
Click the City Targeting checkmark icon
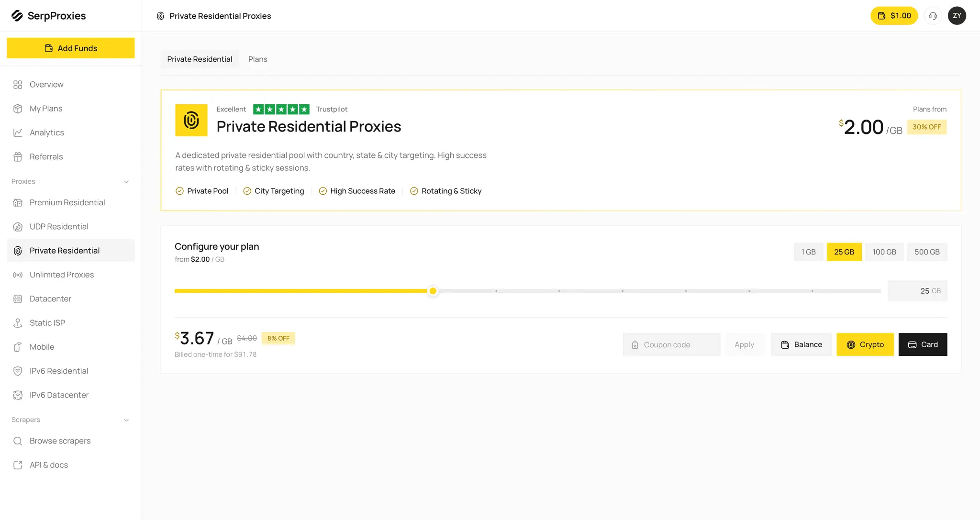(247, 191)
